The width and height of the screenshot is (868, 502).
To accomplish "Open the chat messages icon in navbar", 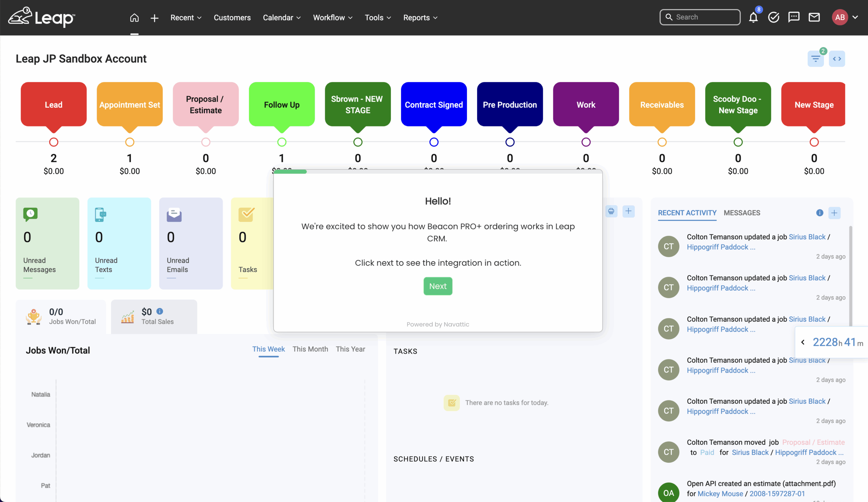I will [794, 17].
